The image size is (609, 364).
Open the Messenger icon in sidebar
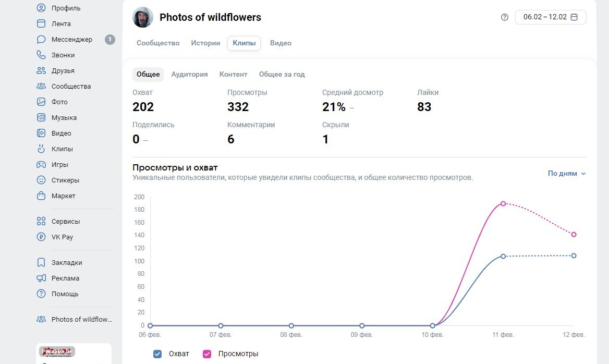pyautogui.click(x=41, y=40)
